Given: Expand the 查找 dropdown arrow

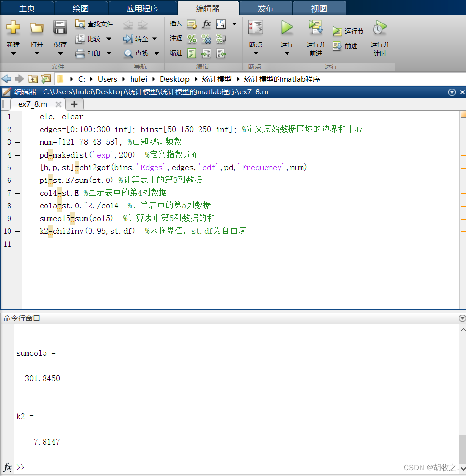Looking at the screenshot, I should click(156, 54).
